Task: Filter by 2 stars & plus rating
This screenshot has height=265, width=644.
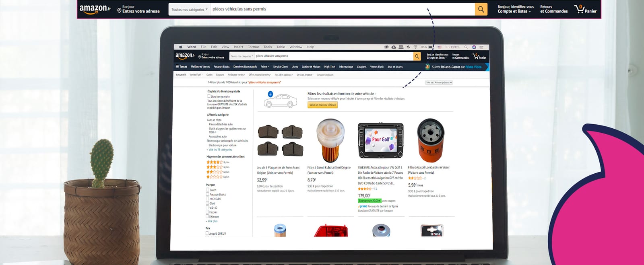Action: [x=218, y=172]
